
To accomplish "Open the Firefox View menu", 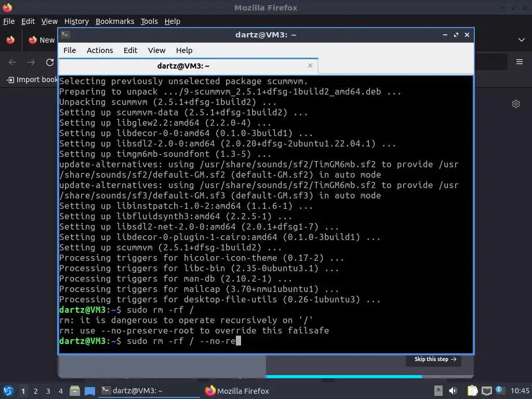I will pos(49,21).
